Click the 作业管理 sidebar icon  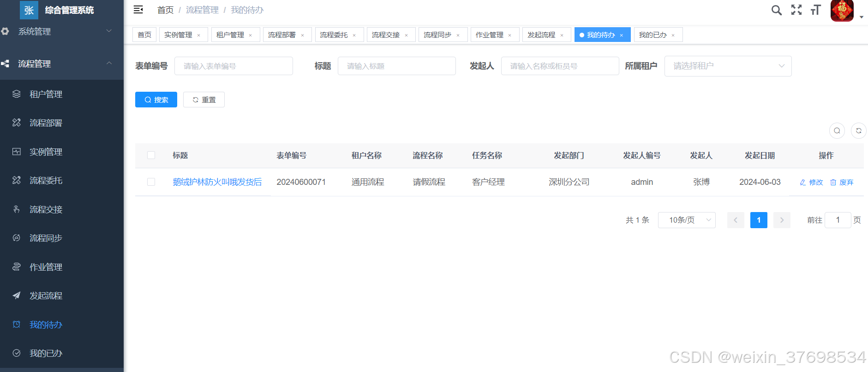pyautogui.click(x=17, y=267)
